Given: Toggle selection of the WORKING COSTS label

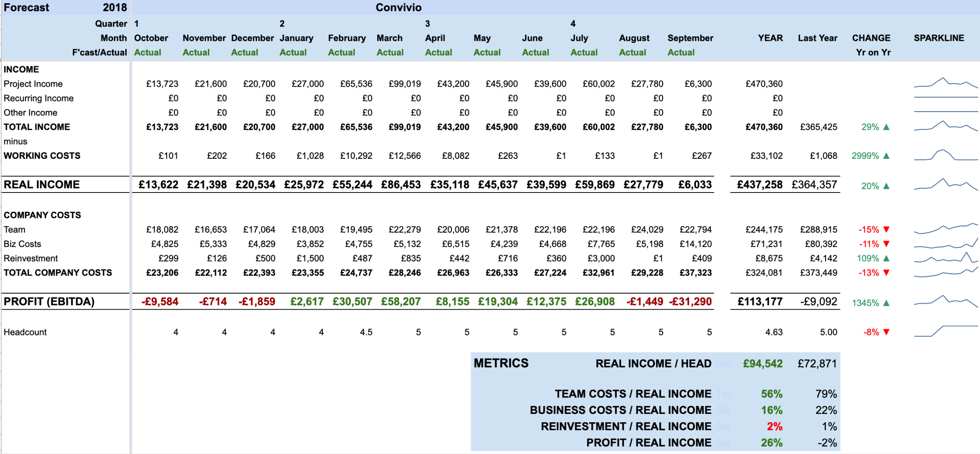Looking at the screenshot, I should tap(42, 156).
